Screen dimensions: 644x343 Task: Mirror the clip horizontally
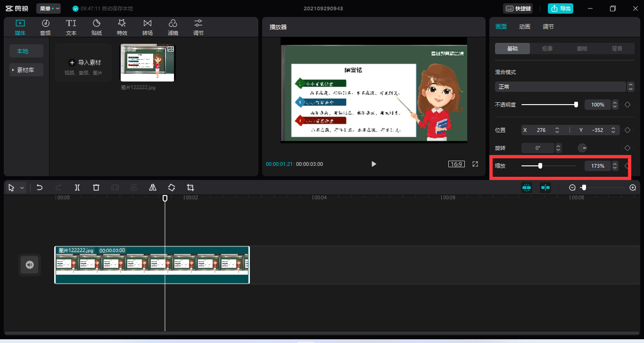click(153, 188)
